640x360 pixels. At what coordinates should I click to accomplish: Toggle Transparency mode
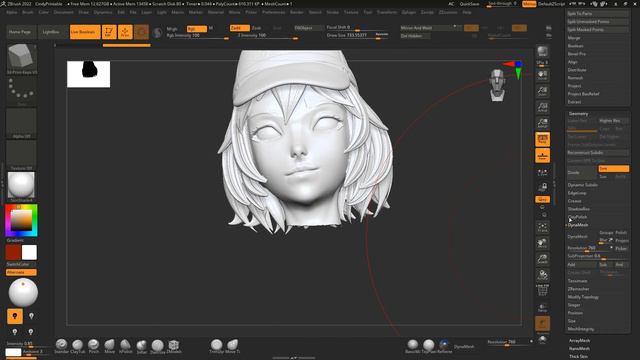[x=542, y=308]
